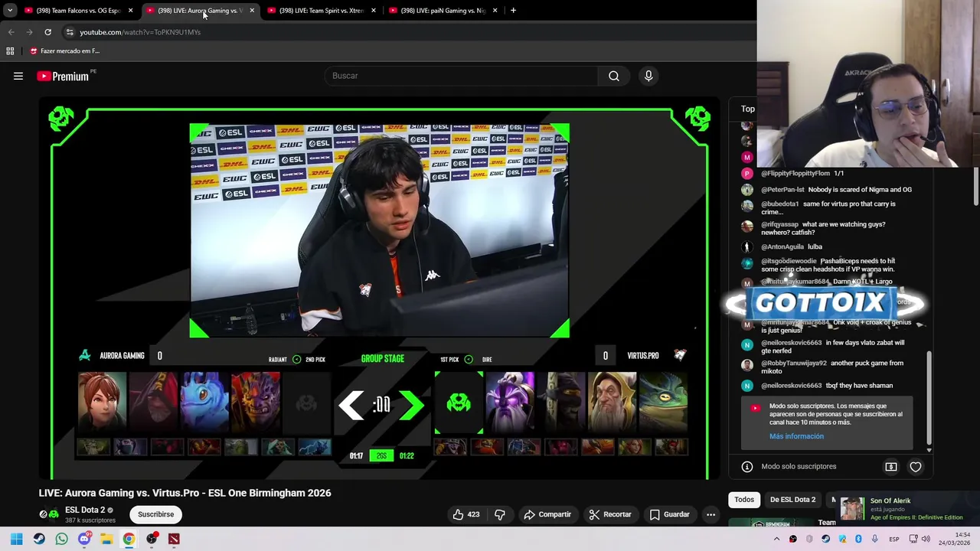Select the Todos filter chip

pyautogui.click(x=744, y=500)
